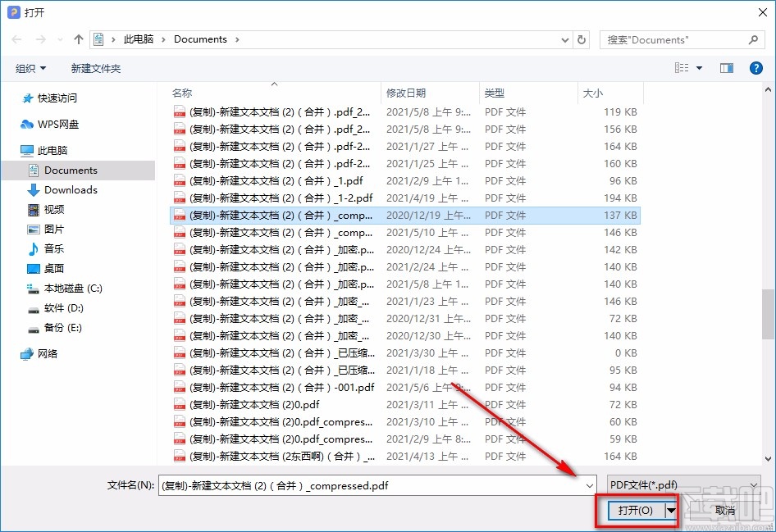Change view layout icon
The width and height of the screenshot is (776, 532).
[682, 68]
